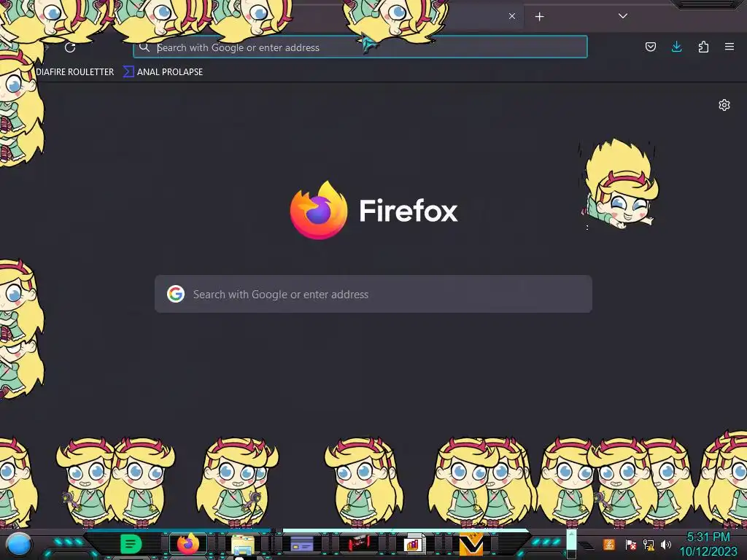The height and width of the screenshot is (560, 747).
Task: Open Action Center flag tray icon
Action: point(630,544)
